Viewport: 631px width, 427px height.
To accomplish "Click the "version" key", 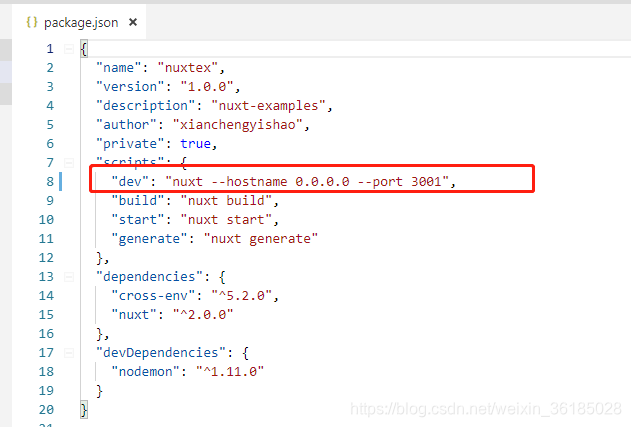I will pyautogui.click(x=130, y=87).
